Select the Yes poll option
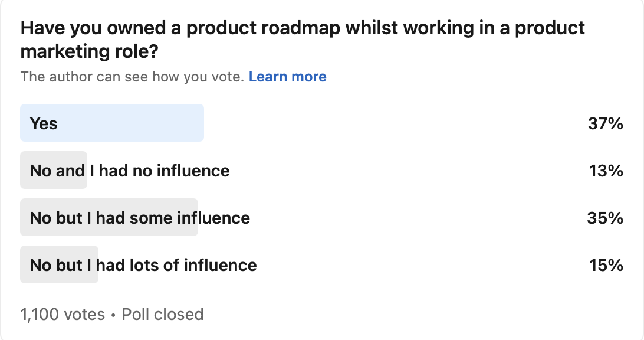Image resolution: width=644 pixels, height=340 pixels. click(x=321, y=123)
